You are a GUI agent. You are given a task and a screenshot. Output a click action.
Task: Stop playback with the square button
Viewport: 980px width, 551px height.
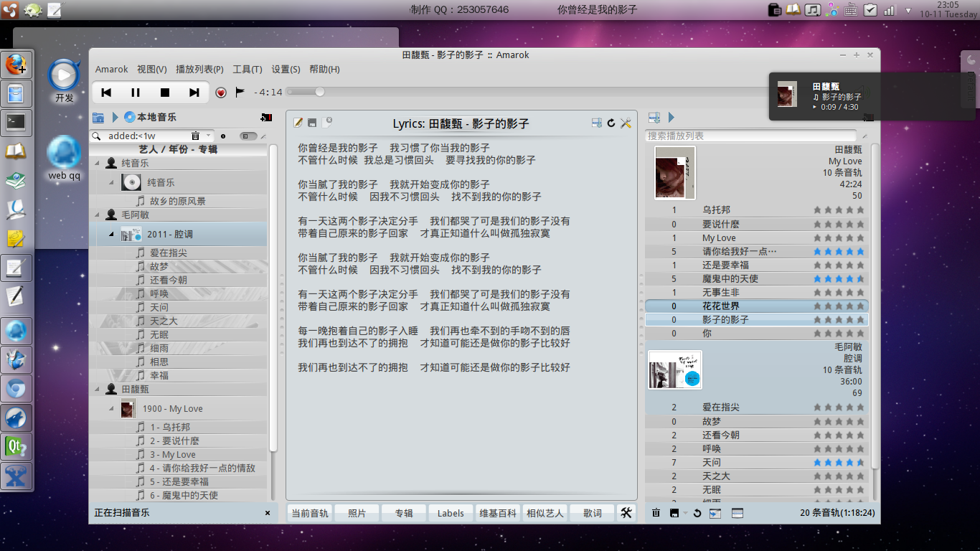[165, 93]
